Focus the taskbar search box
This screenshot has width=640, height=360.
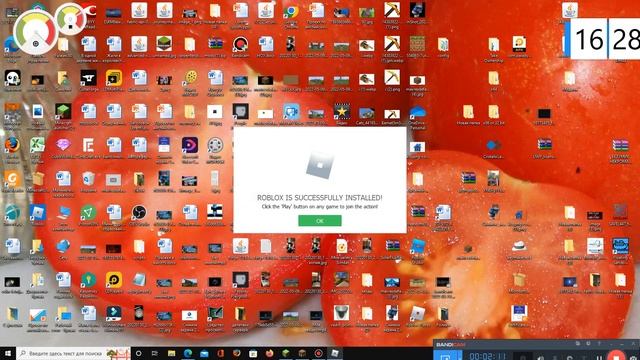point(73,353)
